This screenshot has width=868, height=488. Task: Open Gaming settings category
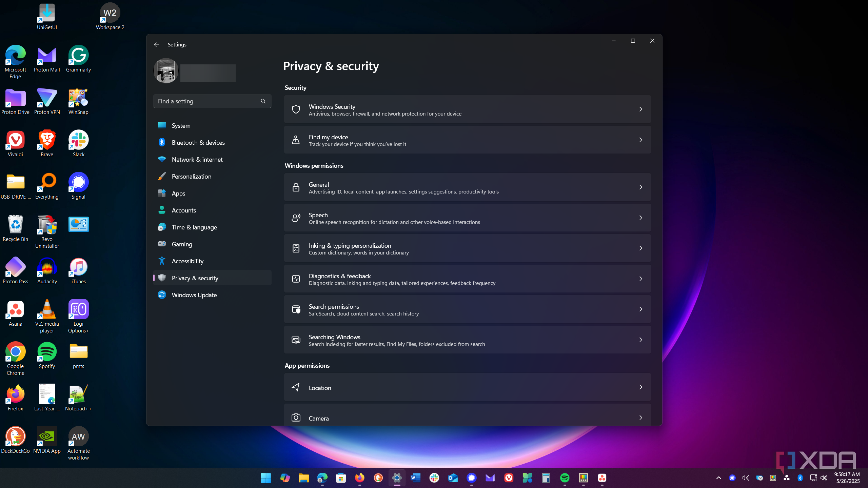point(212,244)
